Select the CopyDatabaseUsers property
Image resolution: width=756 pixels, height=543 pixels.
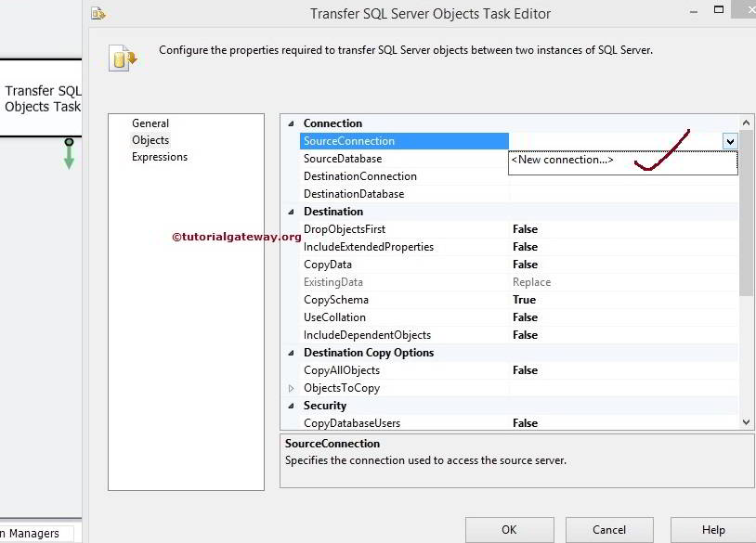click(x=352, y=423)
